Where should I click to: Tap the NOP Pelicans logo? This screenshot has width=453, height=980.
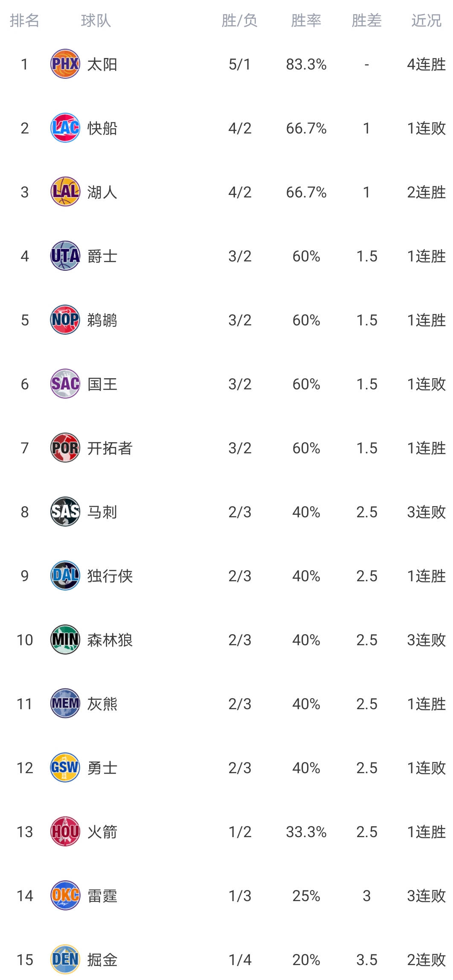coord(65,320)
